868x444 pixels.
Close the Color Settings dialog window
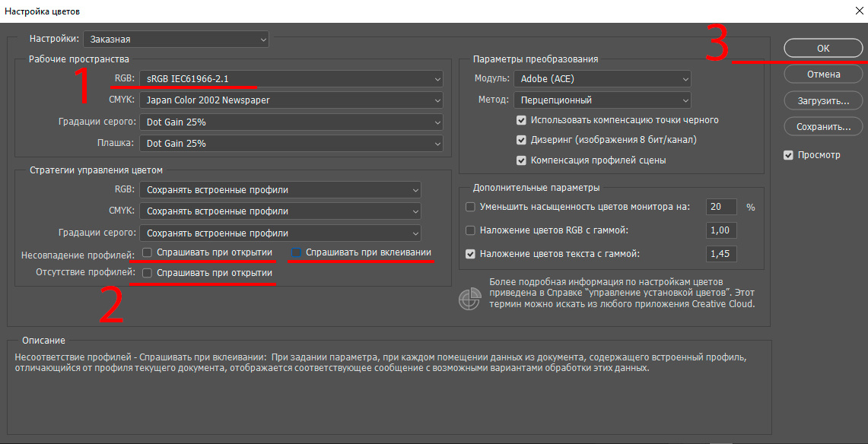point(858,11)
